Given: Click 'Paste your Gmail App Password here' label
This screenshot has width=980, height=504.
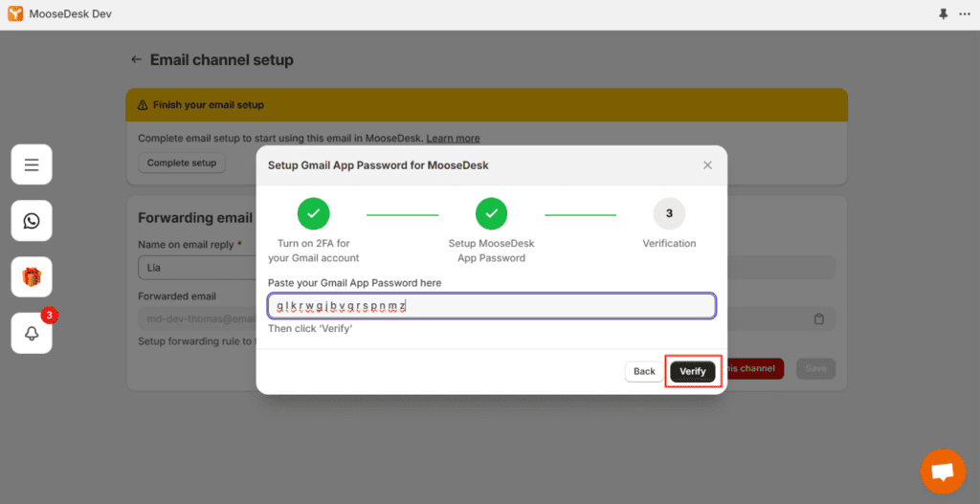Looking at the screenshot, I should 354,283.
